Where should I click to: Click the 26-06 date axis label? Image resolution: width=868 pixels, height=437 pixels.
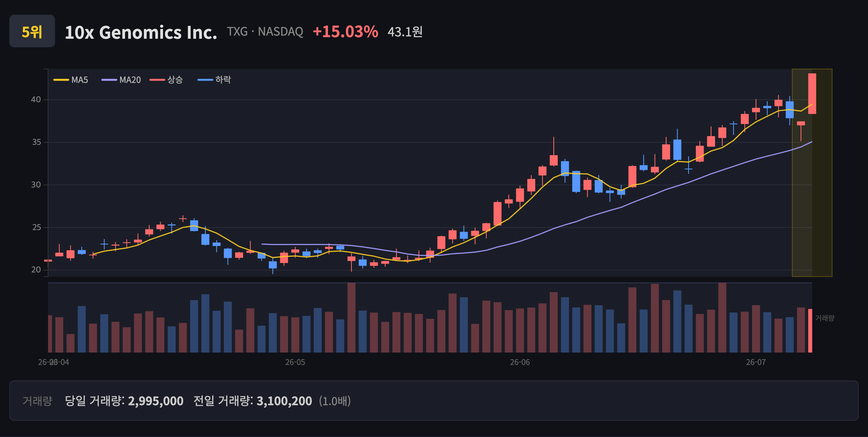(520, 362)
